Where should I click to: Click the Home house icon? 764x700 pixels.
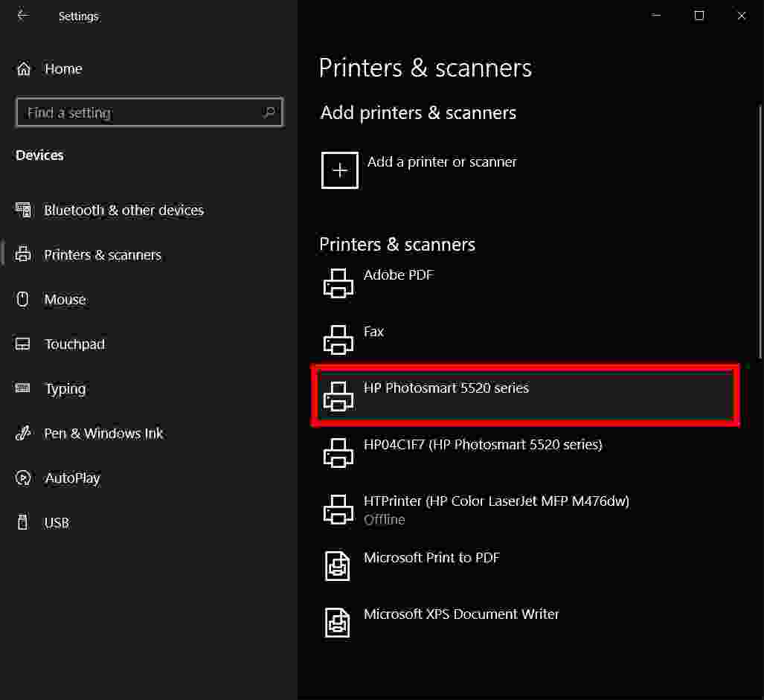tap(23, 68)
